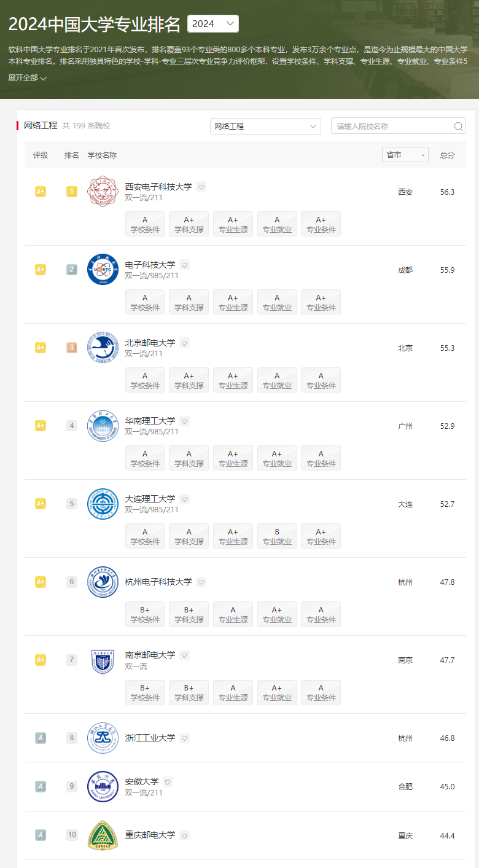Screen dimensions: 479x868
Task: Open 杭州电子科技大学 school link
Action: [x=158, y=582]
